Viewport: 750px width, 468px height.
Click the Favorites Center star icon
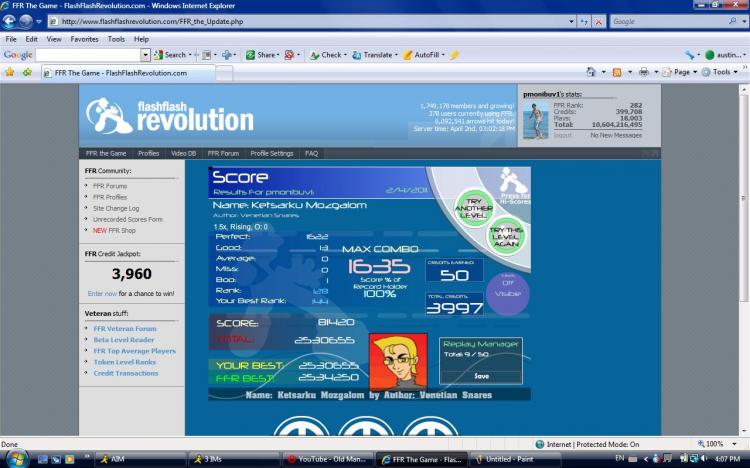click(x=10, y=72)
